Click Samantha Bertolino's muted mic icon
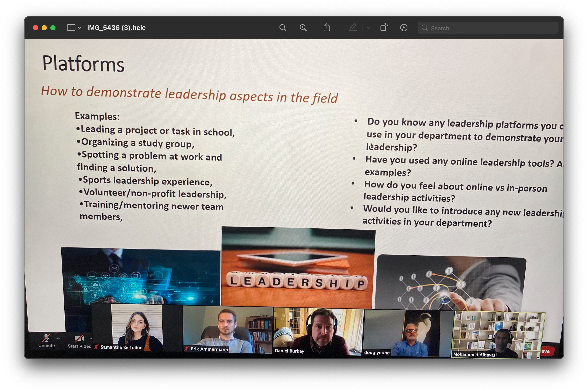The width and height of the screenshot is (588, 391). tap(96, 347)
